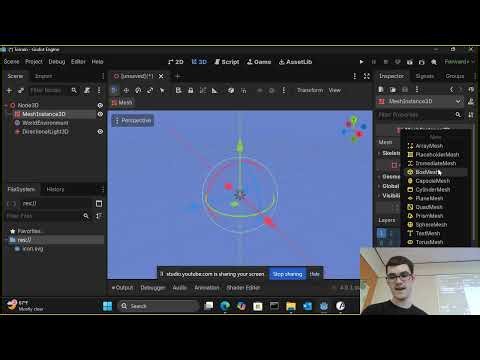Switch to the Import tab
The width and height of the screenshot is (480, 360).
[x=43, y=76]
